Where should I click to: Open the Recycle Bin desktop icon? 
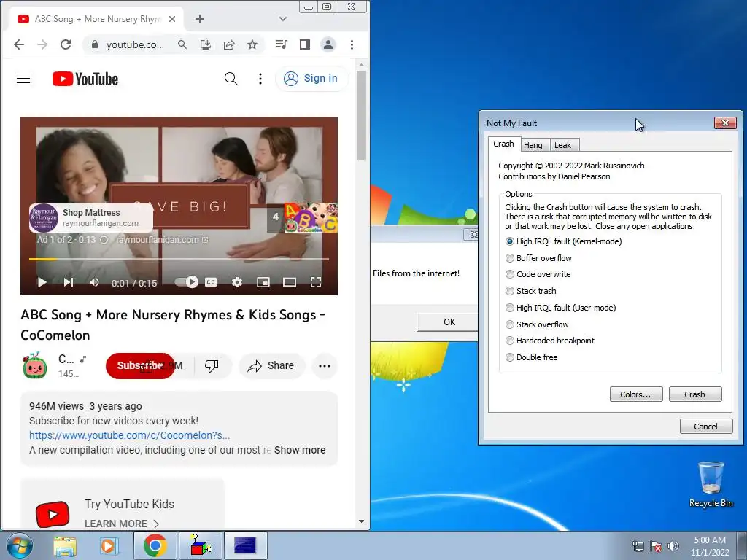(x=711, y=485)
